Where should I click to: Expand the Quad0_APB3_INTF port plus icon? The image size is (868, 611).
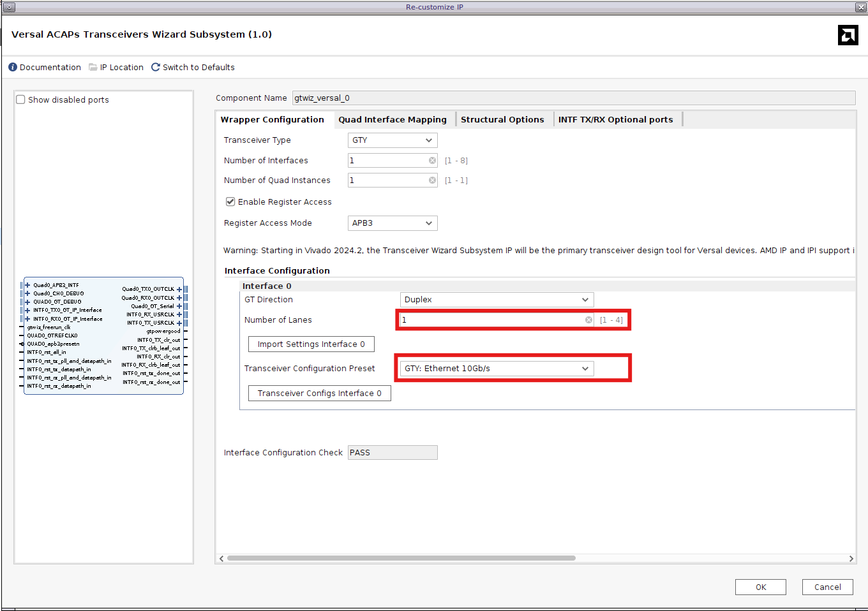27,286
